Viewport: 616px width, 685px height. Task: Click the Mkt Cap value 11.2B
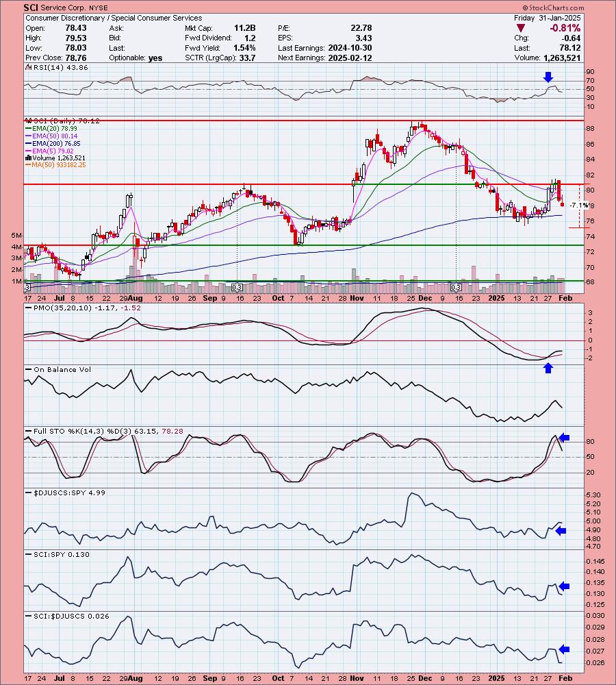tap(245, 28)
